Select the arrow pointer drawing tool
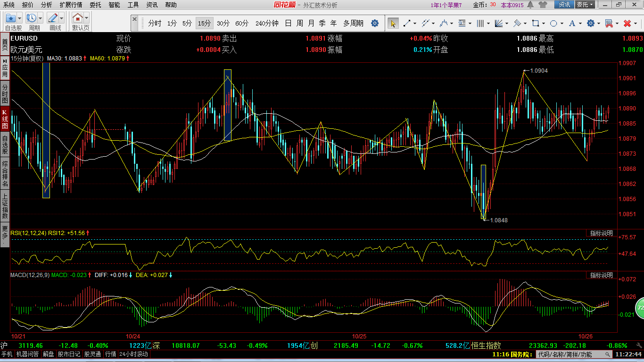 pos(393,23)
